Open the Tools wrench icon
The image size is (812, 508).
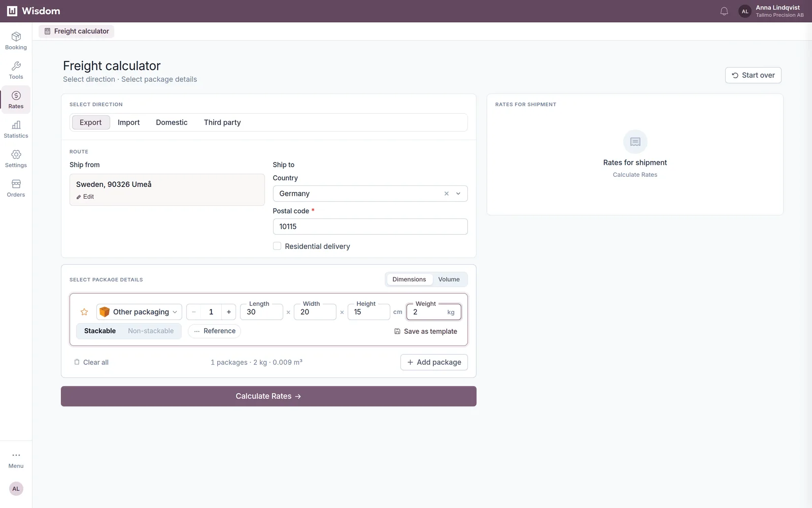pos(16,66)
